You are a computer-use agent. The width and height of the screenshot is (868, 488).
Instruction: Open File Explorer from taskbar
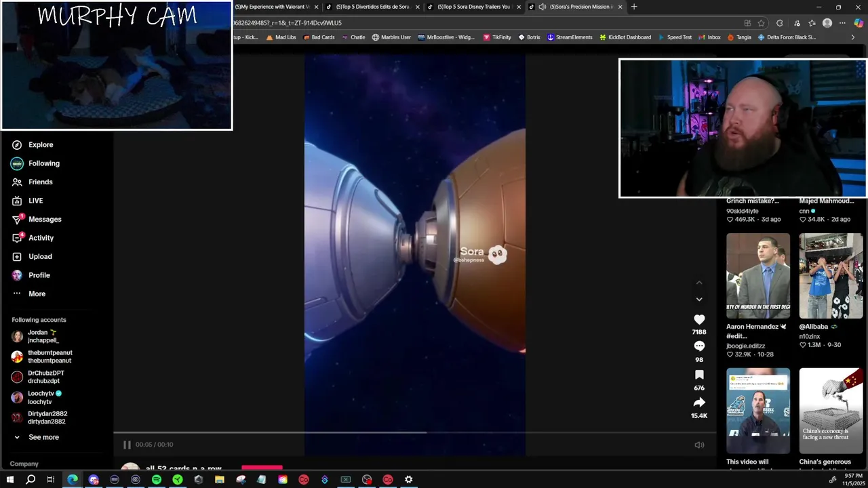(220, 480)
